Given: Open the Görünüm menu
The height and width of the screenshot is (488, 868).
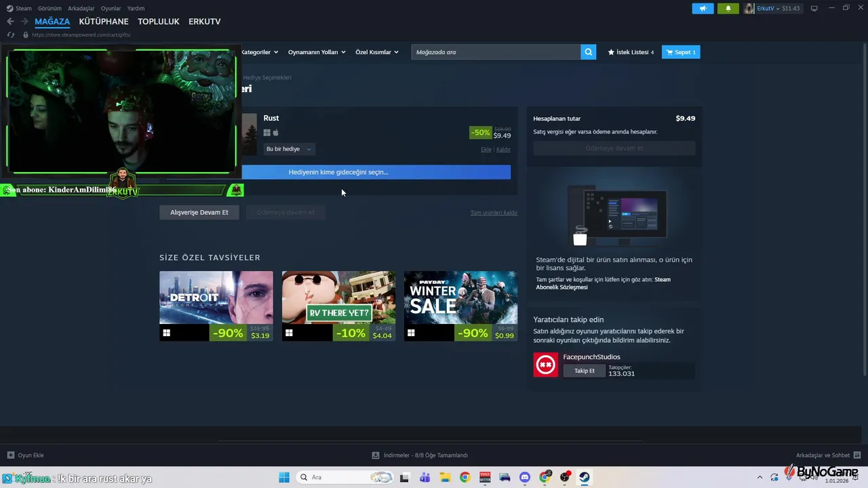Looking at the screenshot, I should pos(50,8).
